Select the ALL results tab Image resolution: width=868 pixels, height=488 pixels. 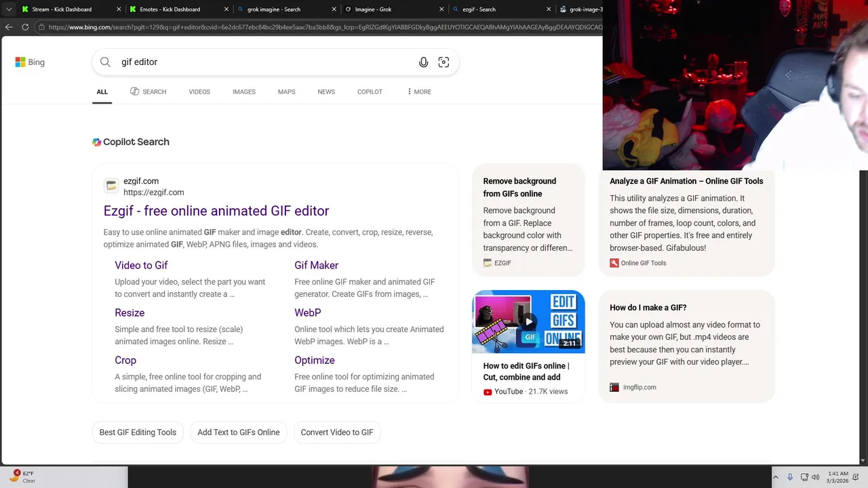point(102,91)
